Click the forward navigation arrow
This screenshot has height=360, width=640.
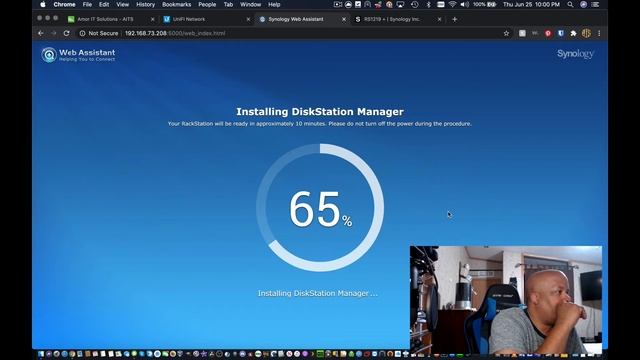click(53, 33)
